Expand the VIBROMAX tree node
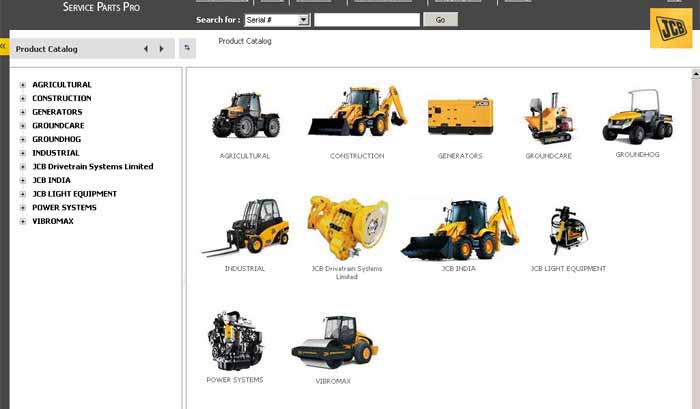 coord(22,221)
